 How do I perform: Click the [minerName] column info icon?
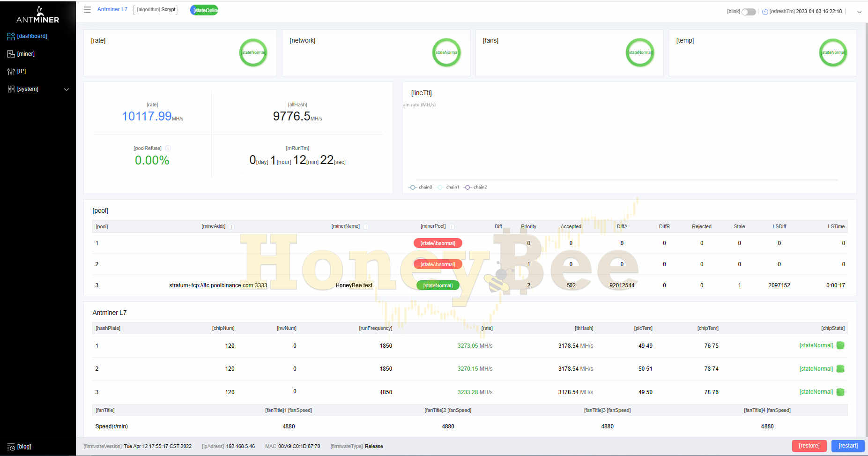(366, 226)
